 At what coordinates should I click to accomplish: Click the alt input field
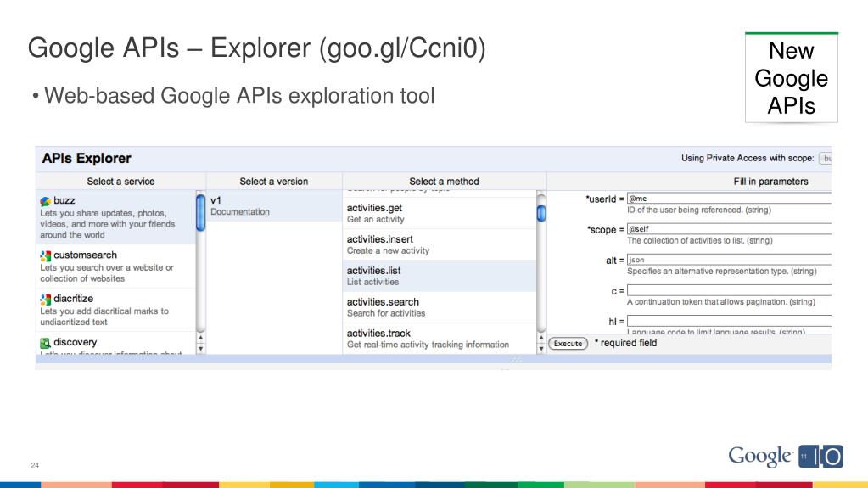coord(729,259)
